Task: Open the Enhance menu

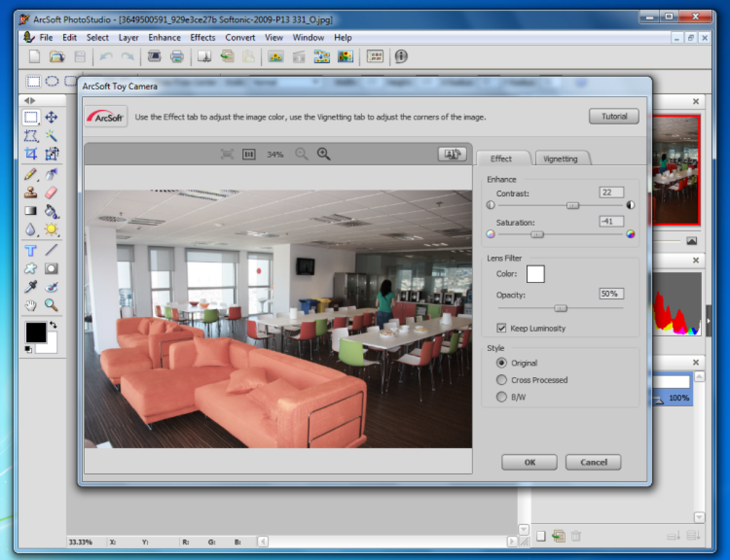Action: [x=165, y=38]
